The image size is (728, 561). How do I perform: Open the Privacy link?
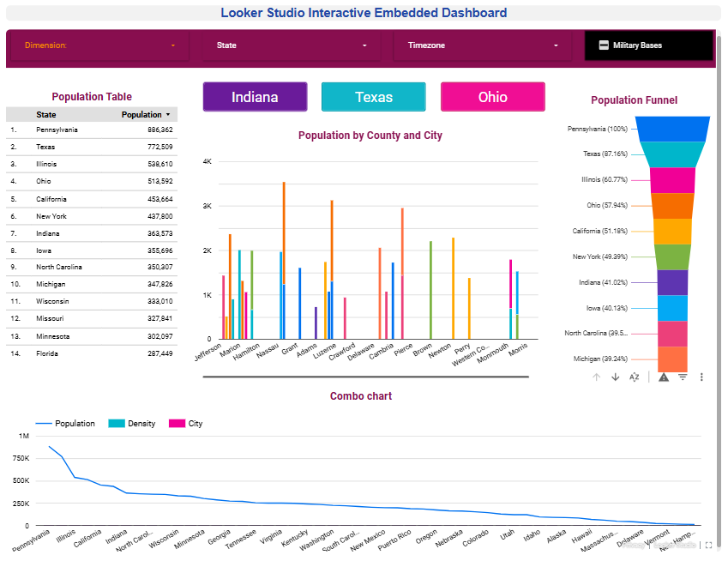click(635, 545)
